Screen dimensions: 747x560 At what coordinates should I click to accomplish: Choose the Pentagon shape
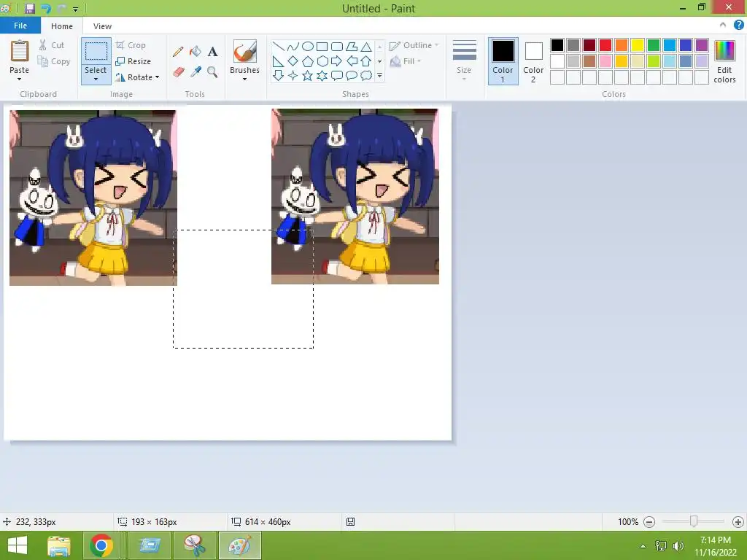308,61
